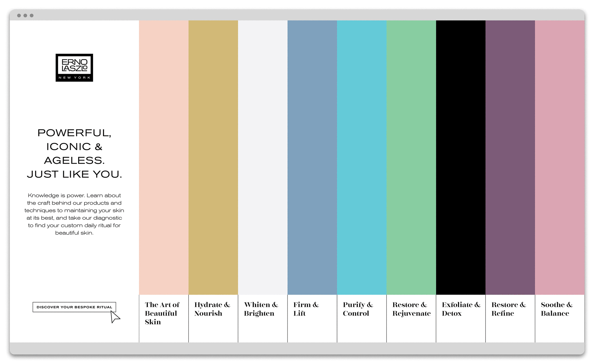The height and width of the screenshot is (364, 594).
Task: Select the peach color column
Action: tap(164, 157)
